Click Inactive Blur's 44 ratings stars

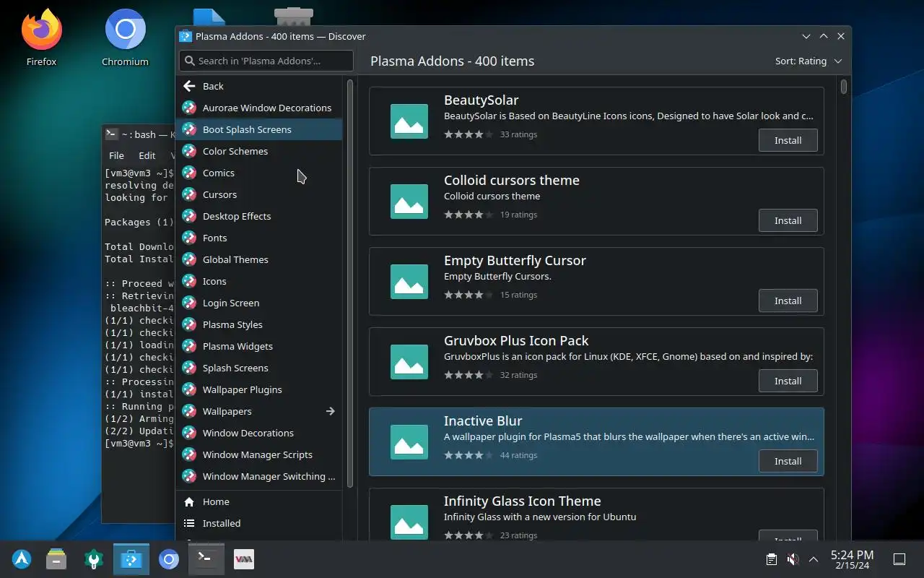click(x=468, y=455)
